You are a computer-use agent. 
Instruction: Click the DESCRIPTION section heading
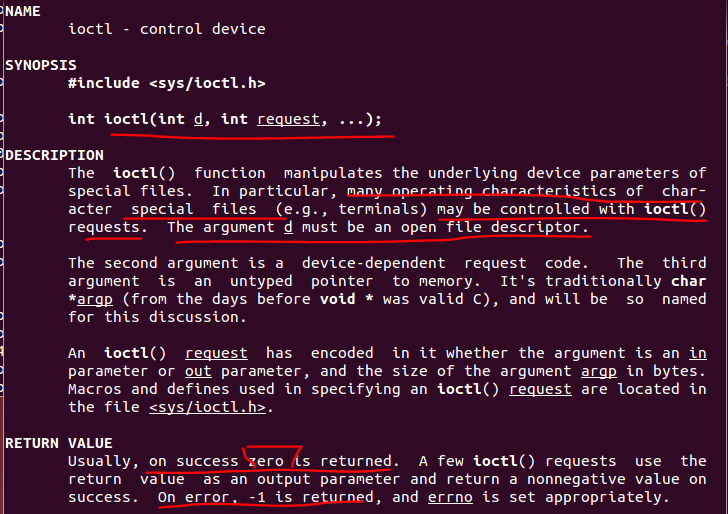(x=54, y=155)
